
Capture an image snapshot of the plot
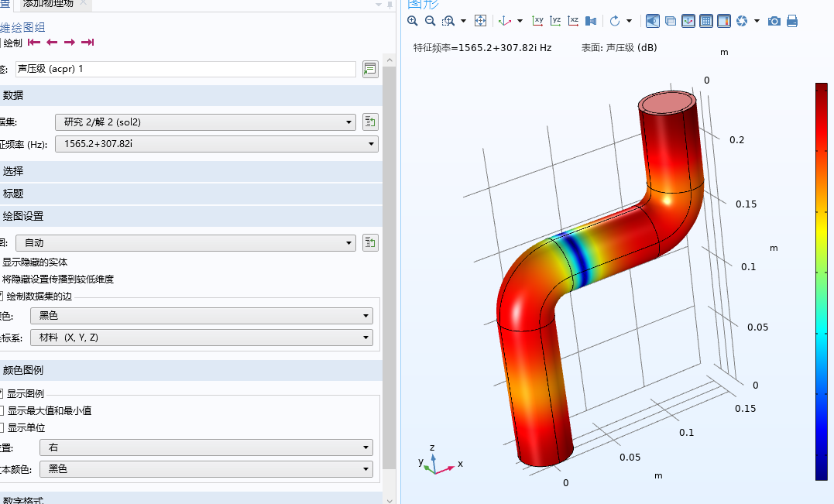tap(774, 21)
